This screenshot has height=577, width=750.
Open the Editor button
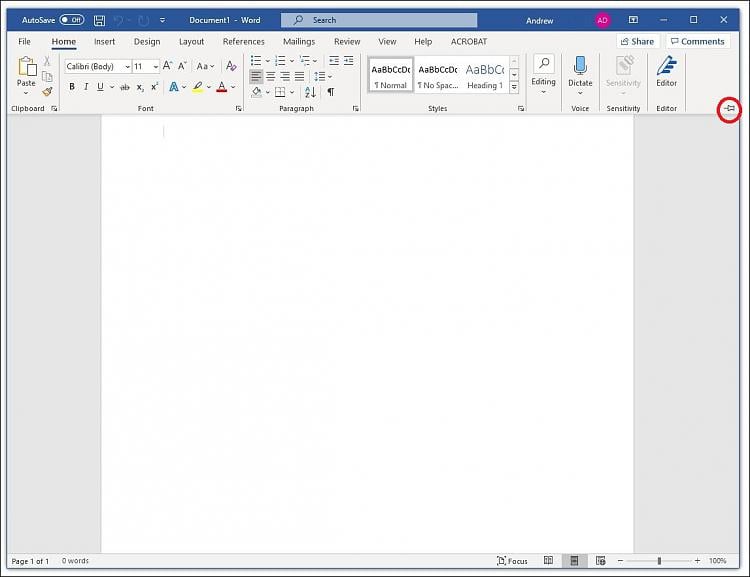click(666, 72)
